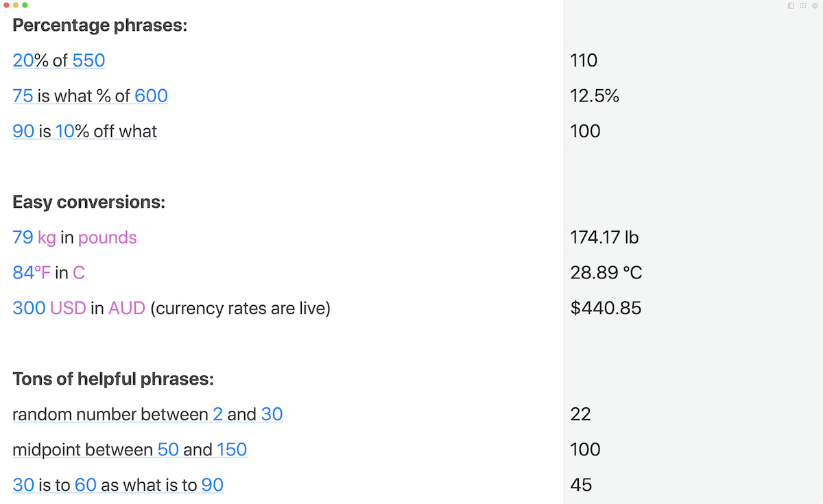823x504 pixels.
Task: Click the 12.5% result
Action: pyautogui.click(x=595, y=96)
